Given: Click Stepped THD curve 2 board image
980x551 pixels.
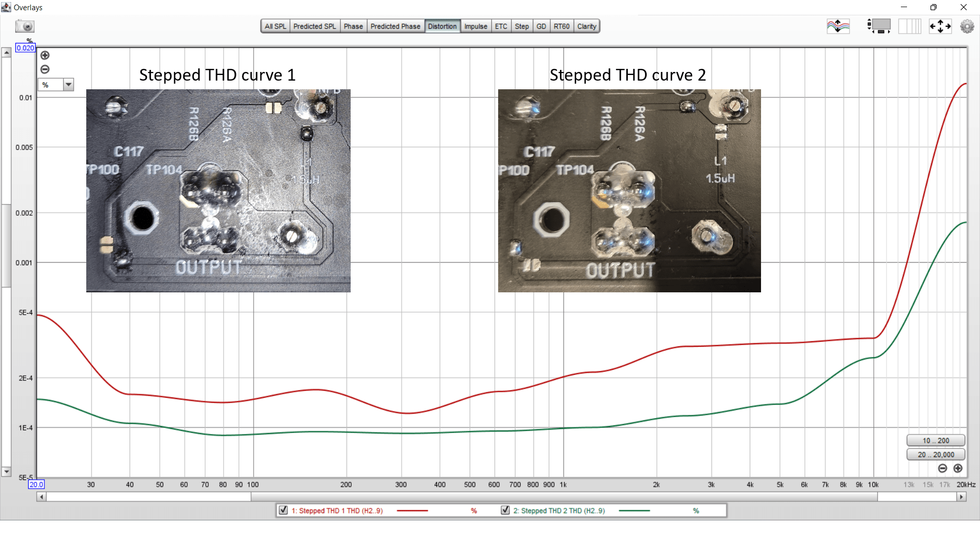Looking at the screenshot, I should pyautogui.click(x=629, y=191).
